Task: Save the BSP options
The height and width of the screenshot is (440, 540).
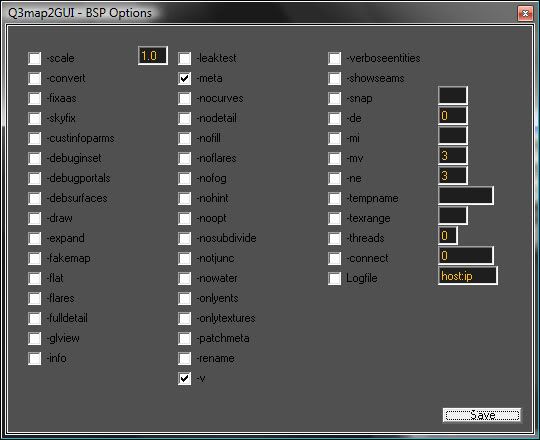Action: [482, 415]
